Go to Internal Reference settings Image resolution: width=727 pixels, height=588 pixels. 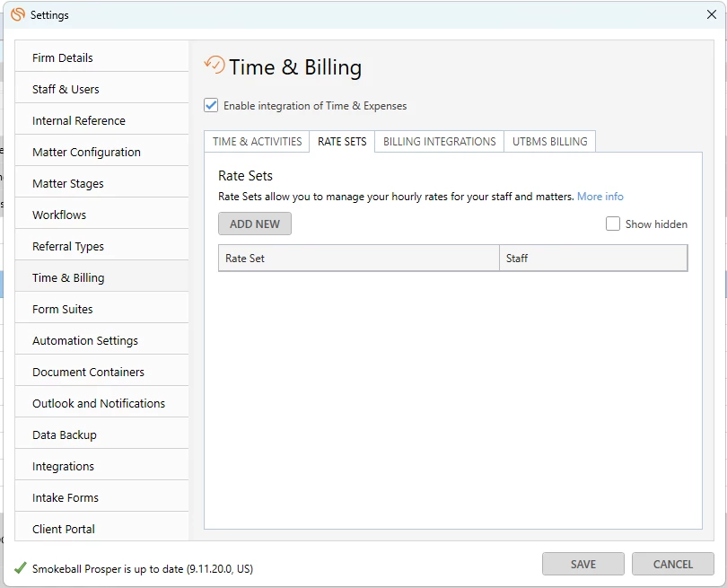[101, 120]
